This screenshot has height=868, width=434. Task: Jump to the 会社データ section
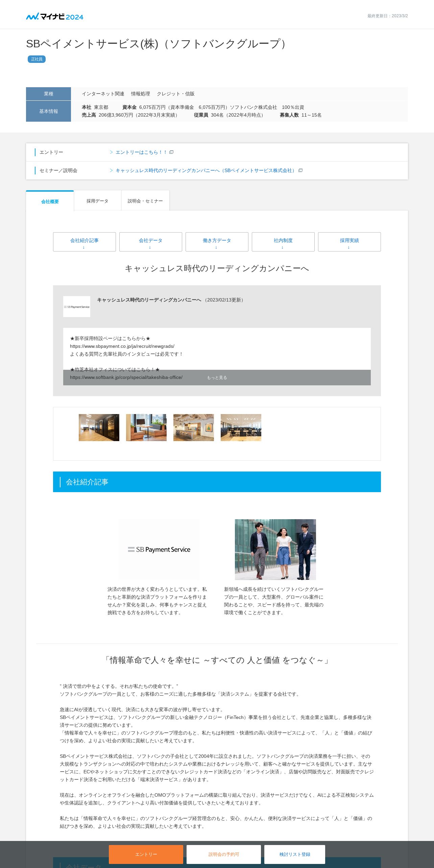151,242
